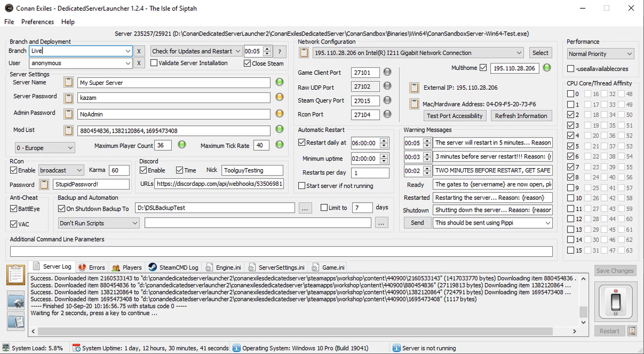
Task: Click backup folder browse button
Action: click(x=305, y=208)
